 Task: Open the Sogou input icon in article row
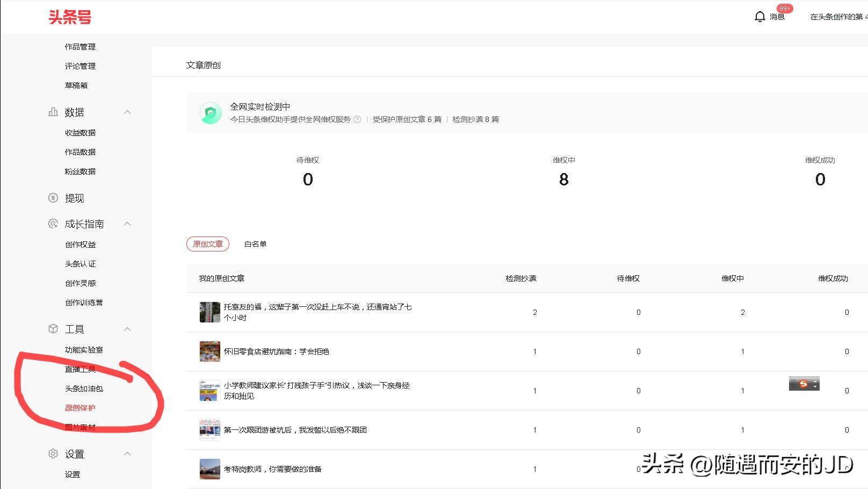tap(803, 384)
